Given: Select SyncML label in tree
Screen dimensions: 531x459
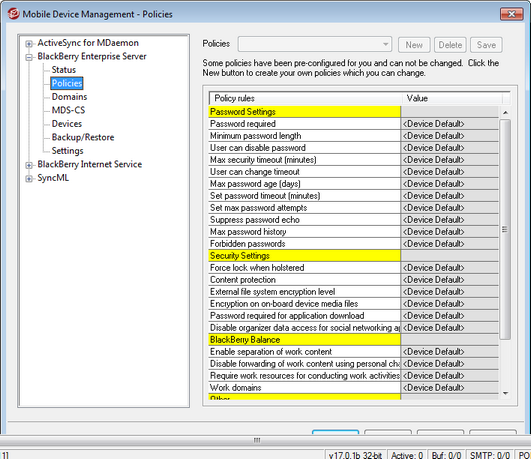Looking at the screenshot, I should coord(53,178).
